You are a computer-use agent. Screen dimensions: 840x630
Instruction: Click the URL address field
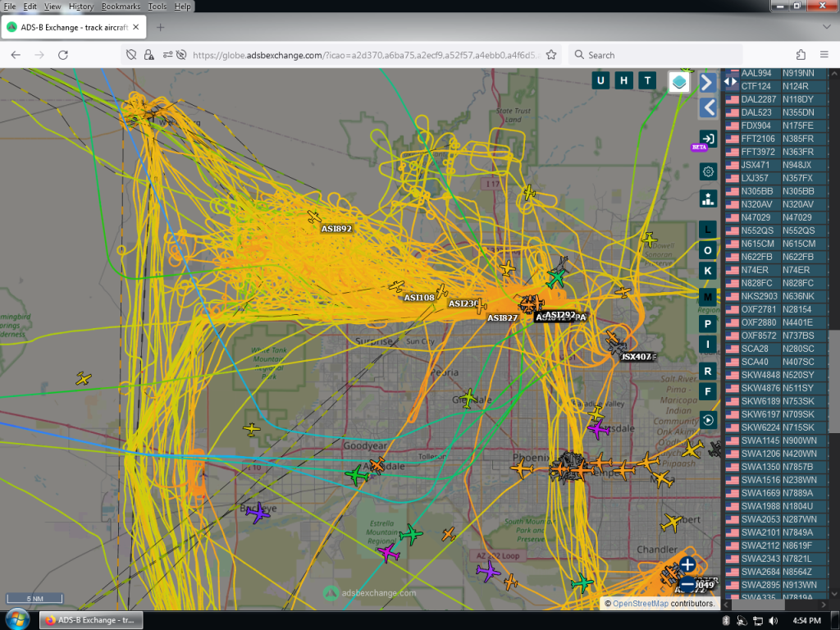(365, 55)
